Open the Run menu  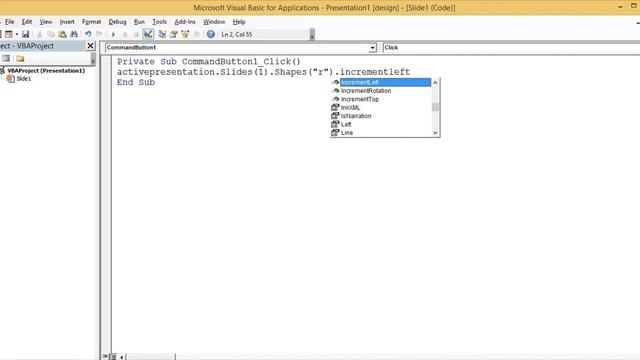click(139, 22)
